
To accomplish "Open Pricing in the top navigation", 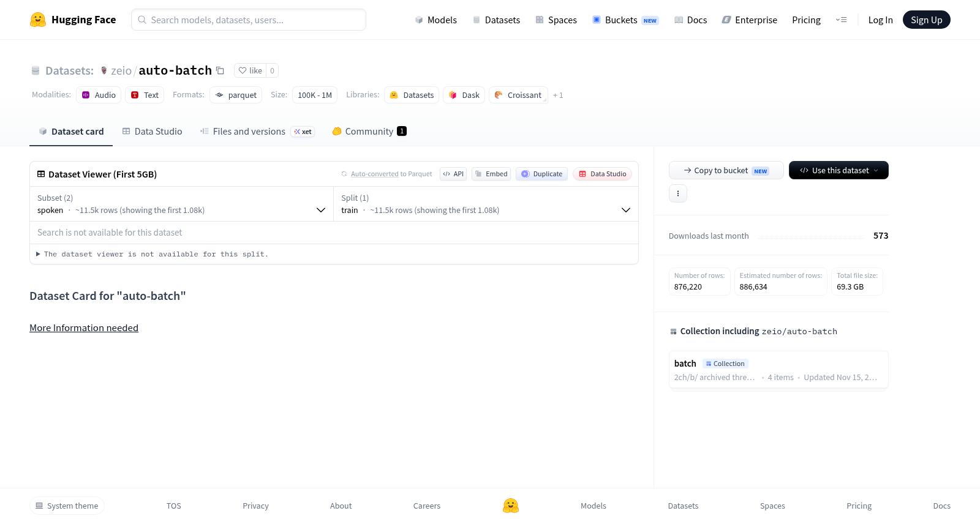I will click(806, 20).
